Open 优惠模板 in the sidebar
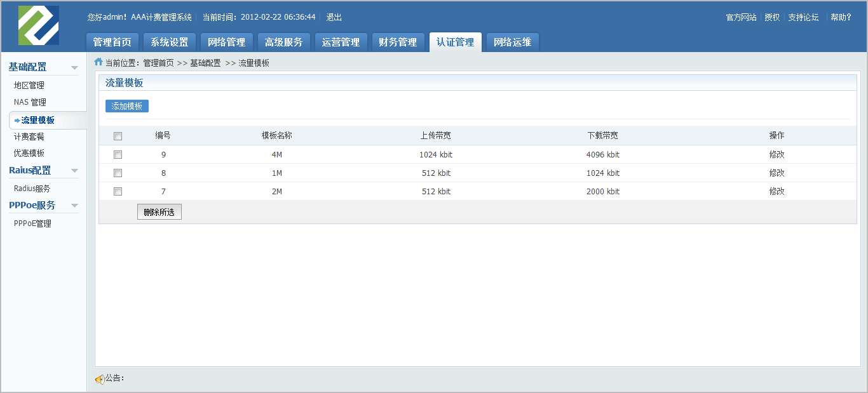The image size is (868, 393). 29,153
